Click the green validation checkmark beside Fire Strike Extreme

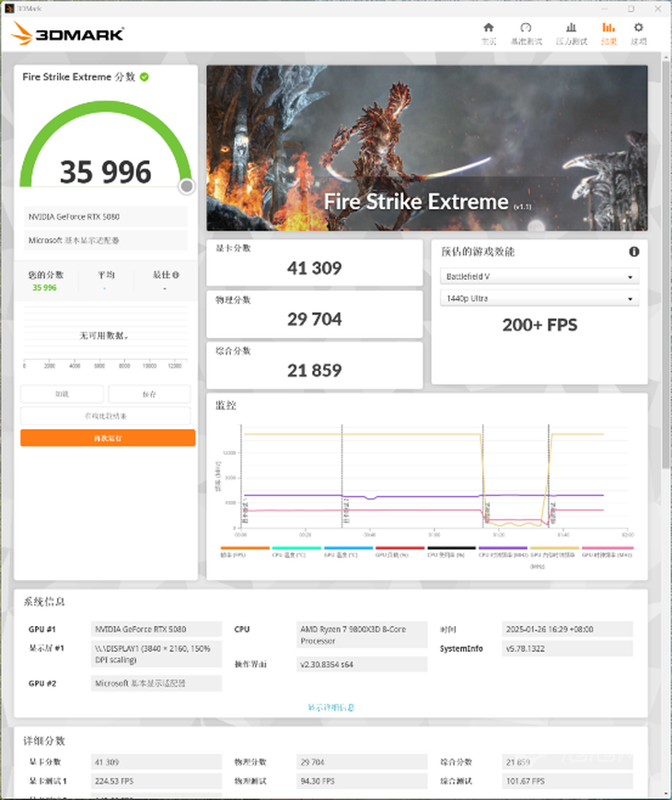click(145, 77)
